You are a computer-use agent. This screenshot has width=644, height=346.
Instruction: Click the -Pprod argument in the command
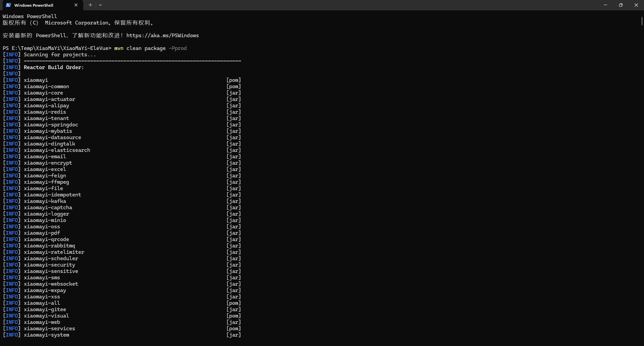click(178, 48)
